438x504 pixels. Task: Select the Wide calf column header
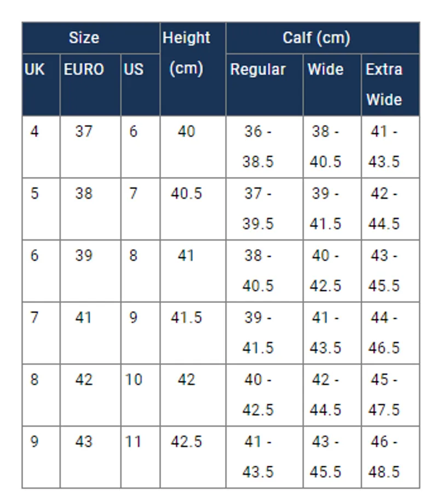point(332,85)
